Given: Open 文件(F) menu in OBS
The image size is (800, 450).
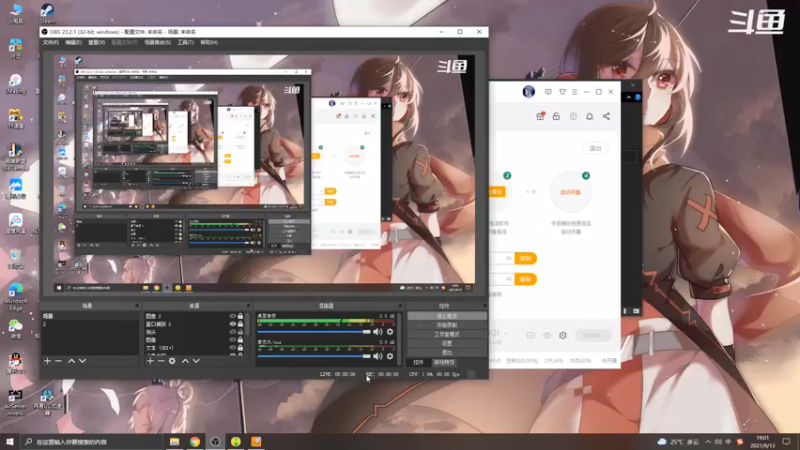Looking at the screenshot, I should point(51,42).
